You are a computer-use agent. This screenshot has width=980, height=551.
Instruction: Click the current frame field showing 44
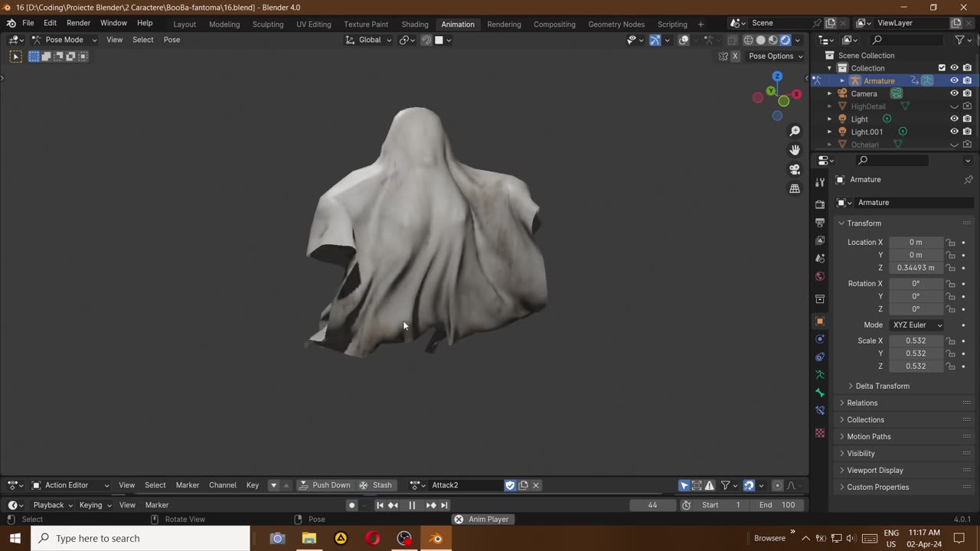(x=652, y=505)
